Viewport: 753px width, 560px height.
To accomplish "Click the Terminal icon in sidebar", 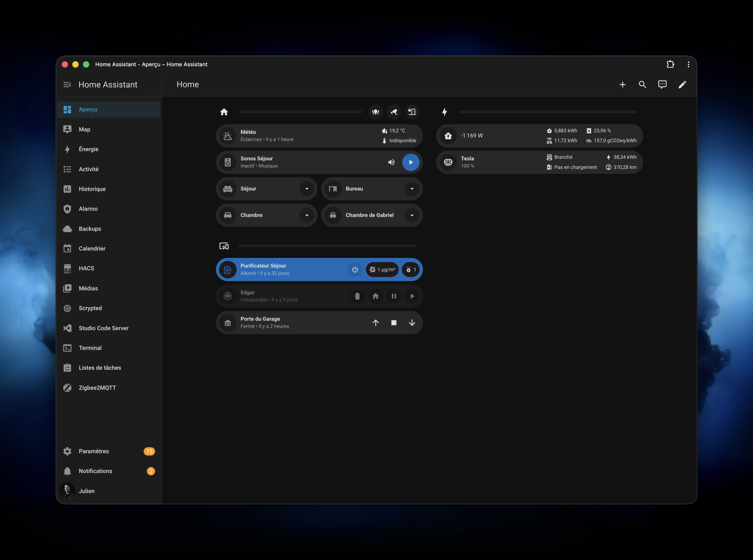I will [x=67, y=348].
